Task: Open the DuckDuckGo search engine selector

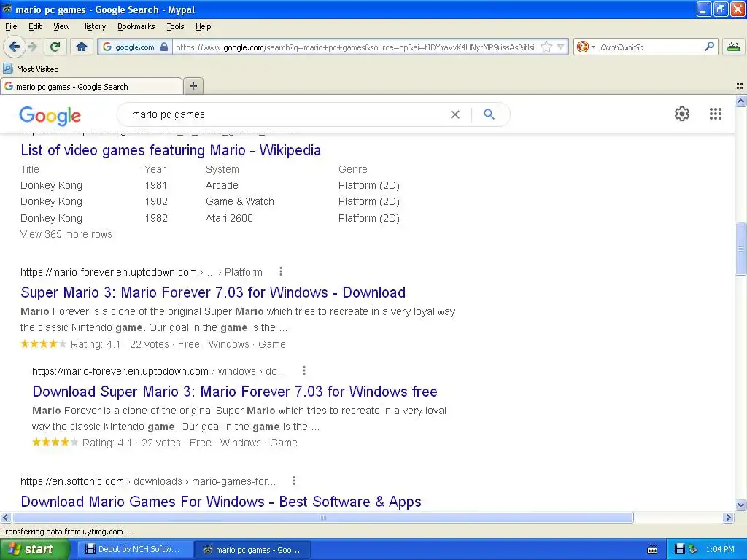Action: pyautogui.click(x=586, y=47)
